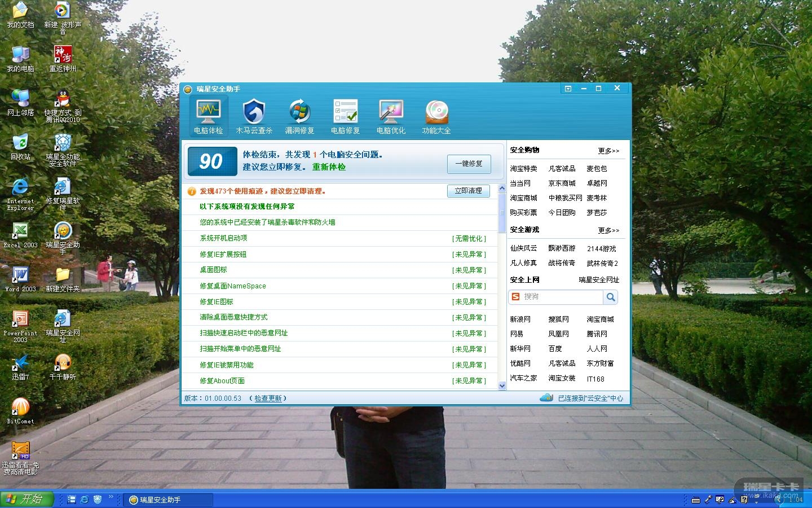Click the scroll up arrow of results list
This screenshot has height=508, width=812.
pos(502,189)
